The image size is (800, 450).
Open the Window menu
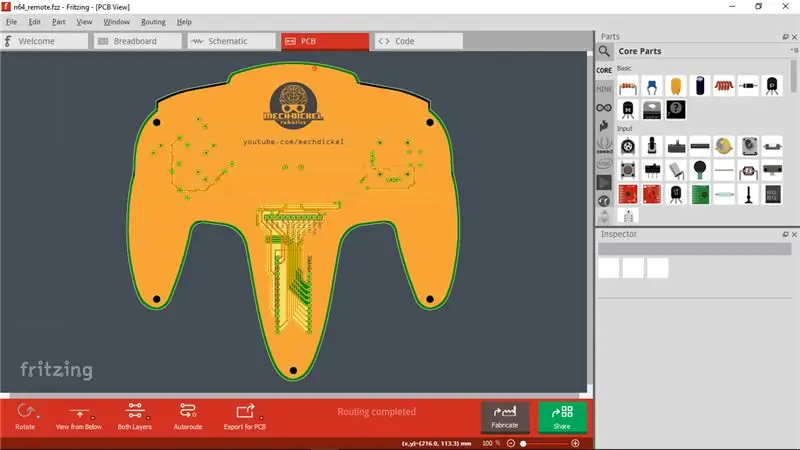click(x=116, y=22)
